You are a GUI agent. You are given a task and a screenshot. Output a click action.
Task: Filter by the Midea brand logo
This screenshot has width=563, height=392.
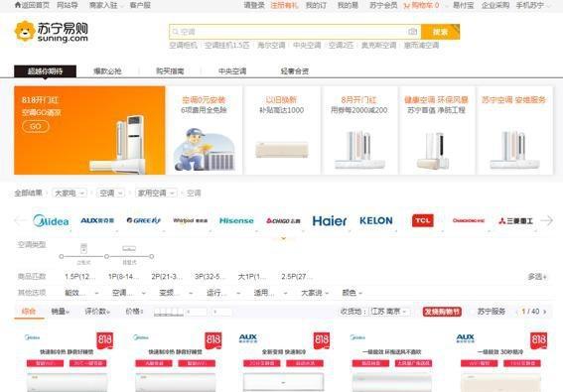click(x=51, y=220)
